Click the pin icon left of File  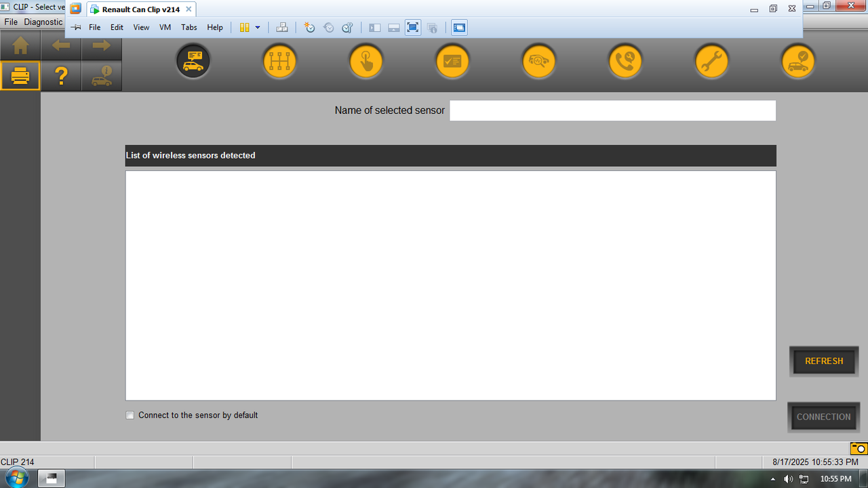coord(76,28)
